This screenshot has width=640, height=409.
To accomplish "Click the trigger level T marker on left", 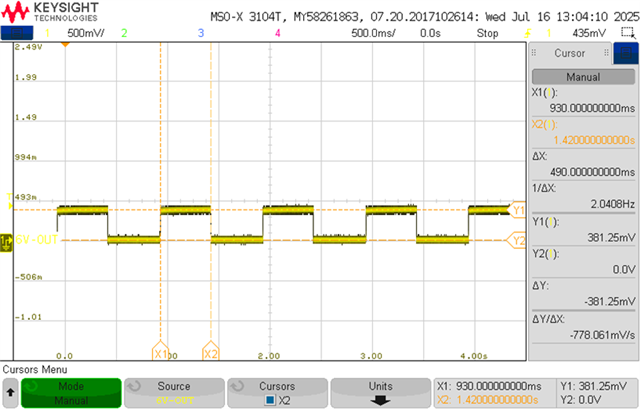I will (10, 201).
